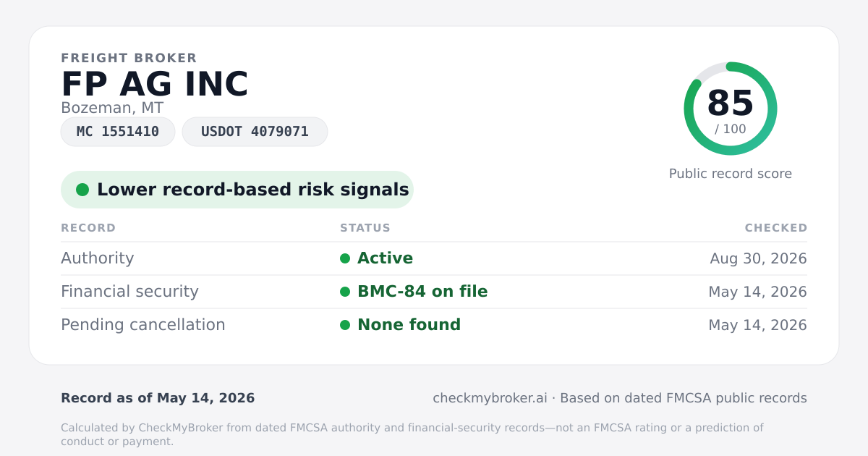Select the Pending cancellation record row
868x456 pixels.
pos(434,325)
